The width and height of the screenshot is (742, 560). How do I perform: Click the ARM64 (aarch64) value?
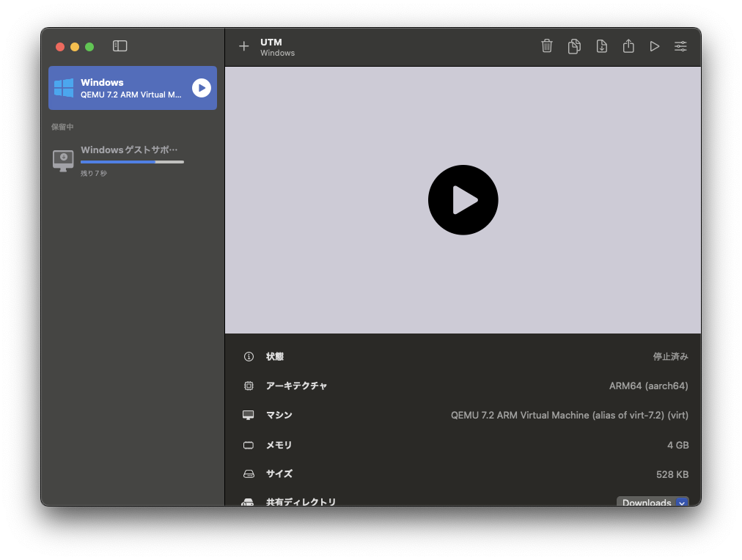point(648,386)
